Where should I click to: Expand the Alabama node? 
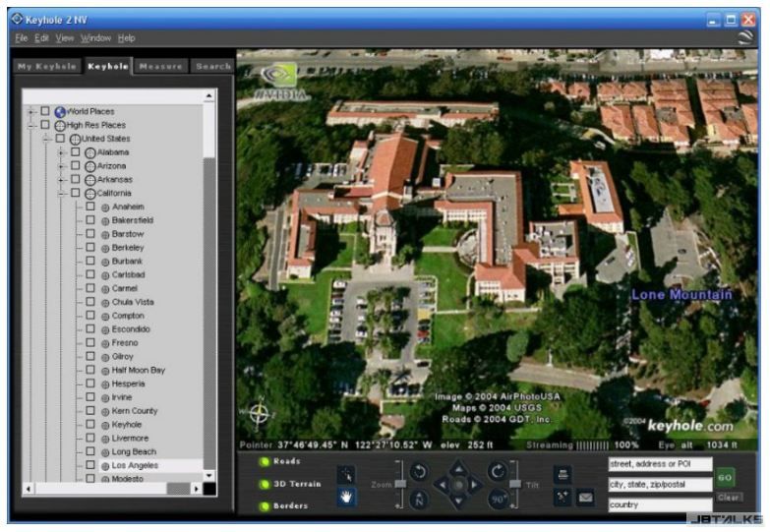[x=61, y=153]
